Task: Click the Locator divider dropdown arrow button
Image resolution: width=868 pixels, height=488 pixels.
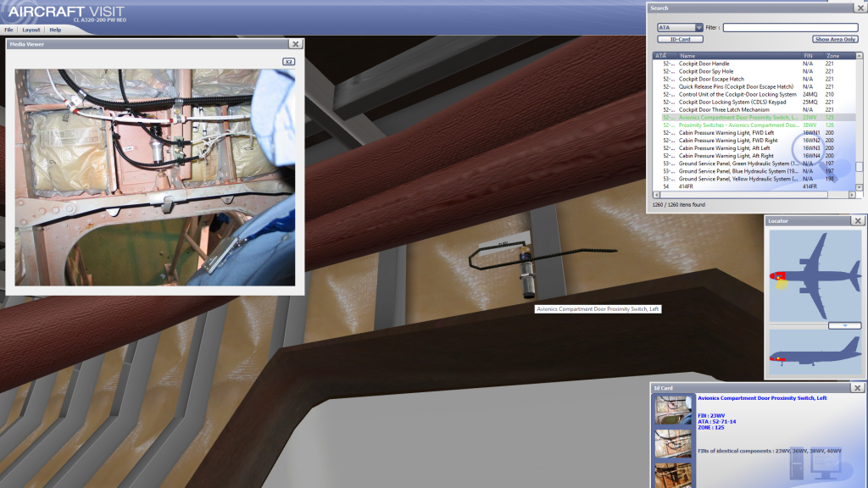Action: pos(845,326)
